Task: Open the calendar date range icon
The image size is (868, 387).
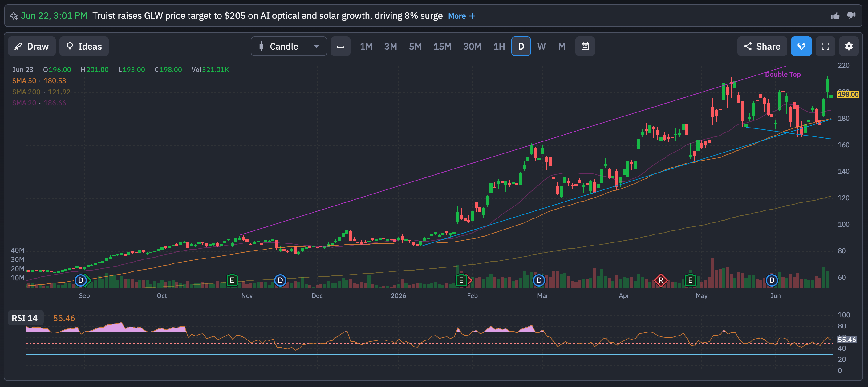Action: coord(585,46)
